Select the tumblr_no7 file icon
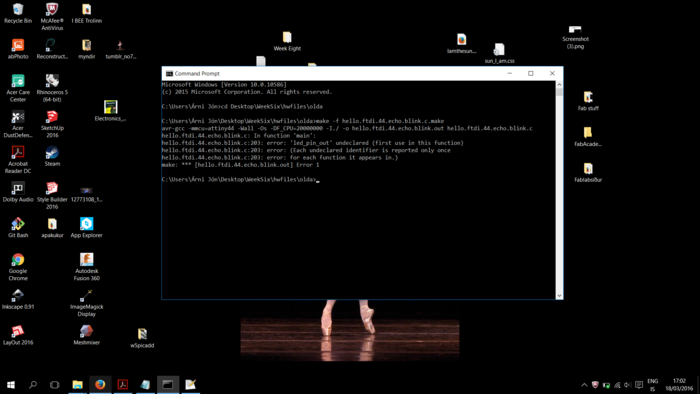 [121, 49]
